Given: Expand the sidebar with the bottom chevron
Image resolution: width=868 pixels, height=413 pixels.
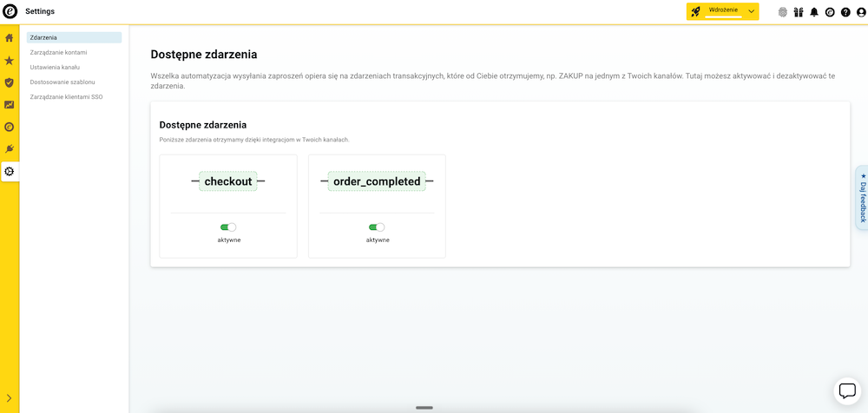Looking at the screenshot, I should [9, 398].
